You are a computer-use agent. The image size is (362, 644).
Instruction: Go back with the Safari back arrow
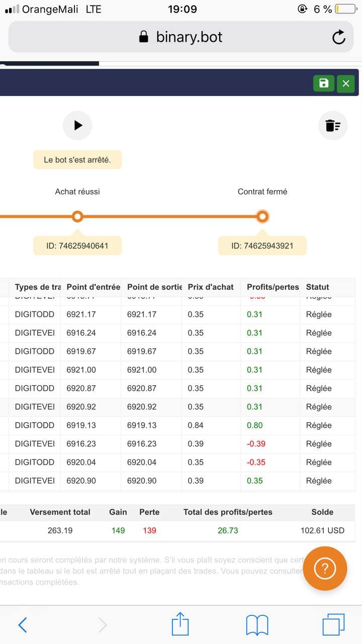coord(23,625)
